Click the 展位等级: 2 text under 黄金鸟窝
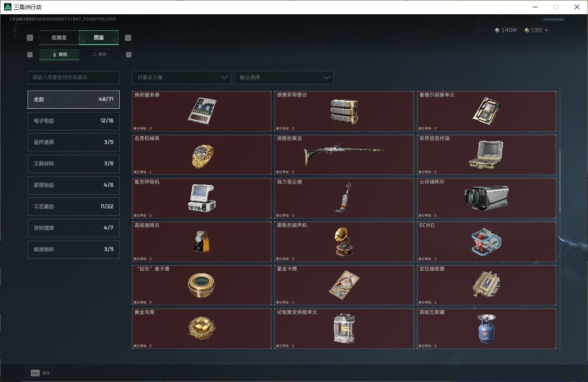The image size is (588, 382). coord(143,346)
